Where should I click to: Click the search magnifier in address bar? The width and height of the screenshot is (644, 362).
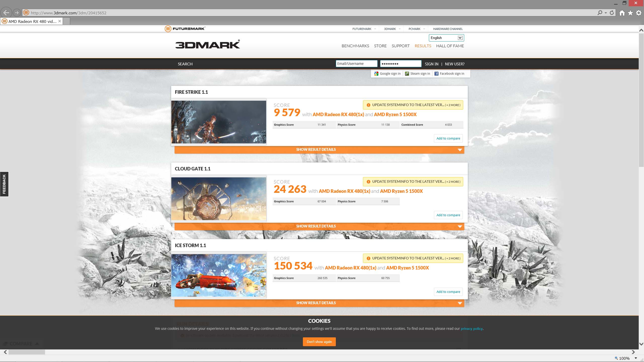[600, 13]
